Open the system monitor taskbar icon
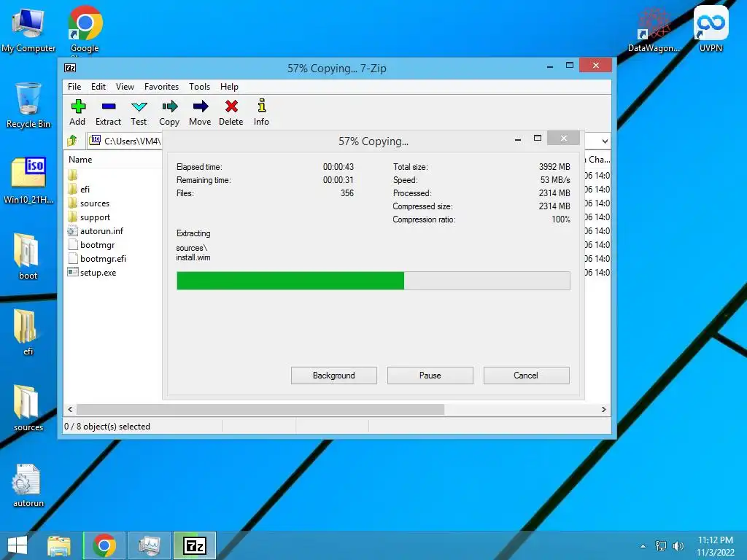The image size is (747, 560). [x=150, y=545]
